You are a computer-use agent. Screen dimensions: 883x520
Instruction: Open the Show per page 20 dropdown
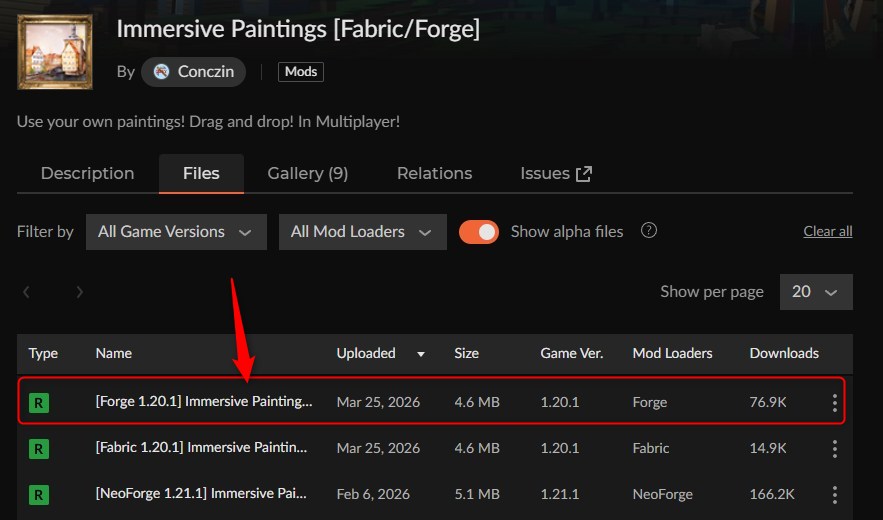pos(816,292)
